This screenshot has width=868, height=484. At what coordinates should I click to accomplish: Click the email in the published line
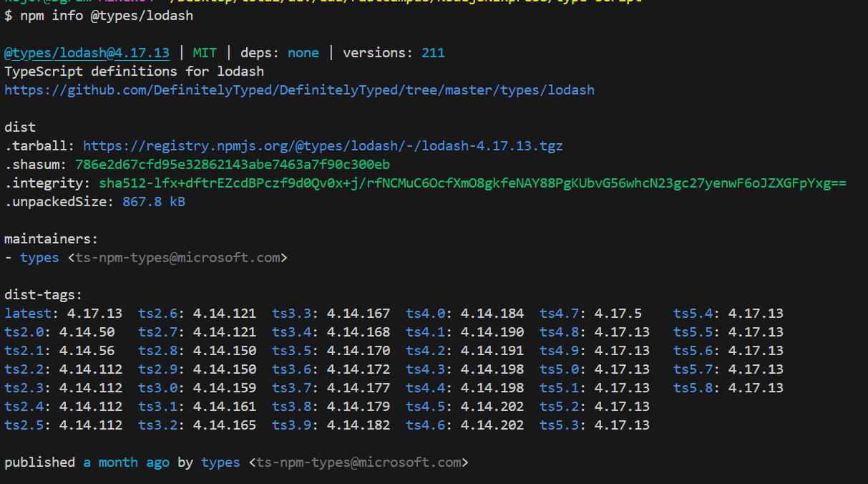(359, 463)
